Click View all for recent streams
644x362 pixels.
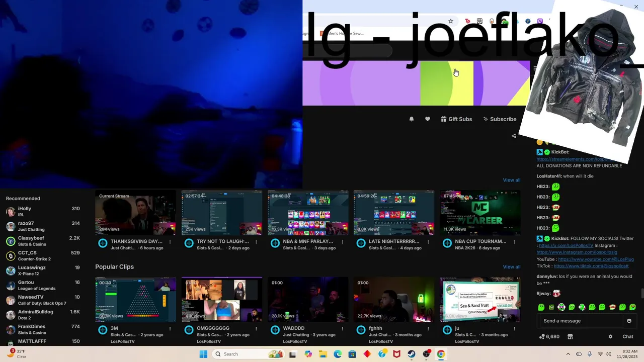click(512, 180)
